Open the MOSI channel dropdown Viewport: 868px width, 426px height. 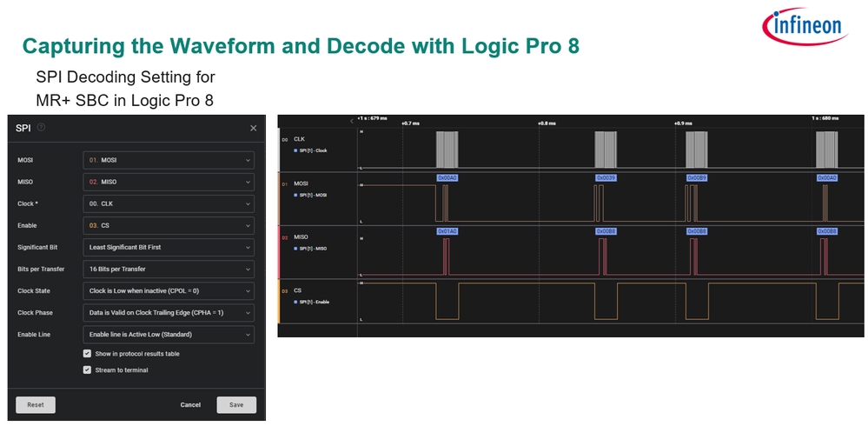[x=169, y=160]
